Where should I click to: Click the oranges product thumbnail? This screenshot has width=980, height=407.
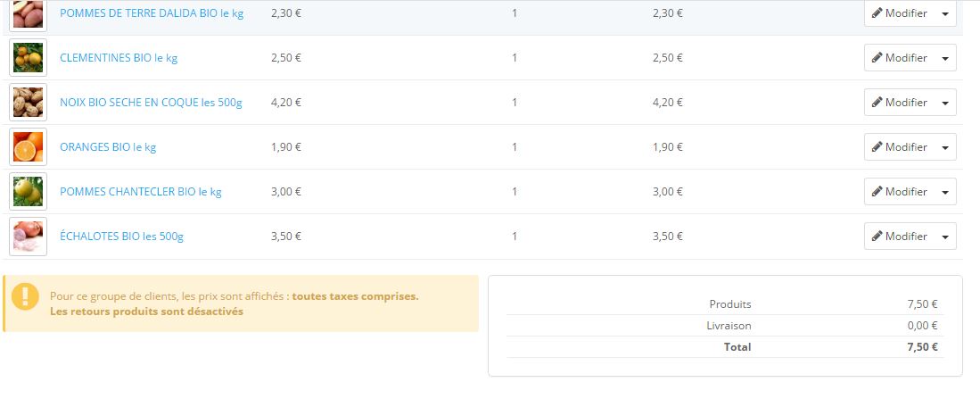pyautogui.click(x=28, y=147)
